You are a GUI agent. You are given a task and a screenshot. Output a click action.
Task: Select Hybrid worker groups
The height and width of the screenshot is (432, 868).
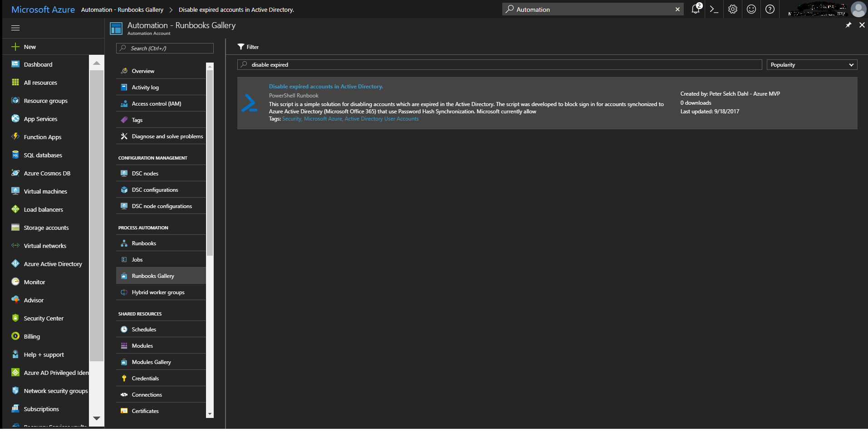(x=161, y=292)
